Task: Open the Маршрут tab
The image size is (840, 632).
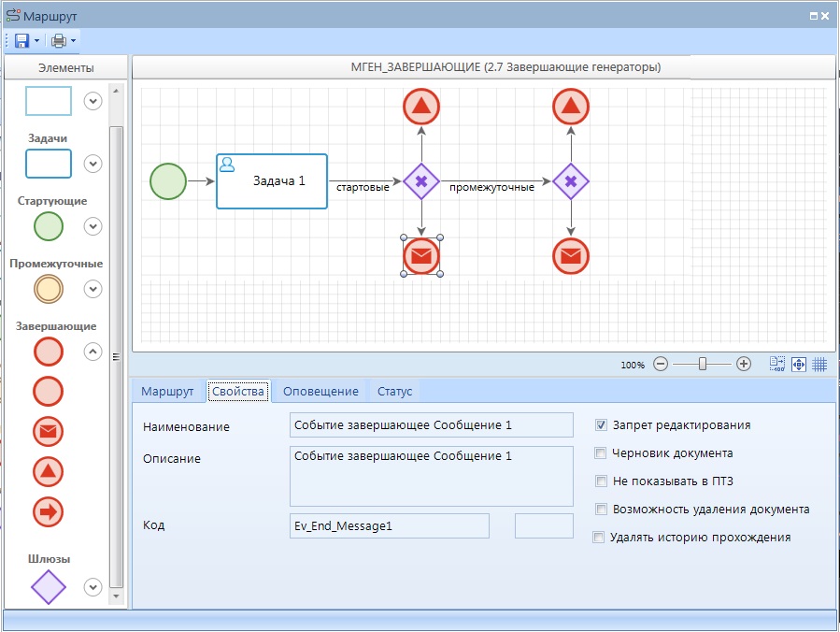Action: (166, 391)
